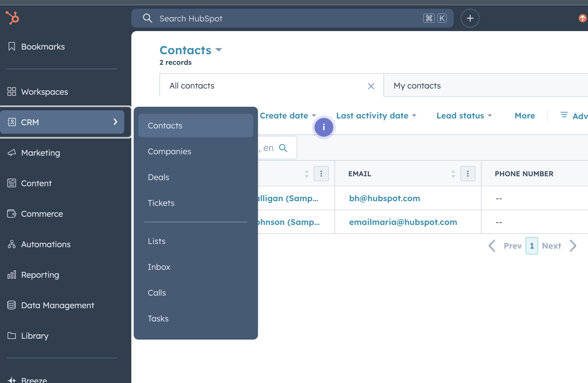Choose Calls in the CRM flyout
The height and width of the screenshot is (383, 588).
[196, 293]
